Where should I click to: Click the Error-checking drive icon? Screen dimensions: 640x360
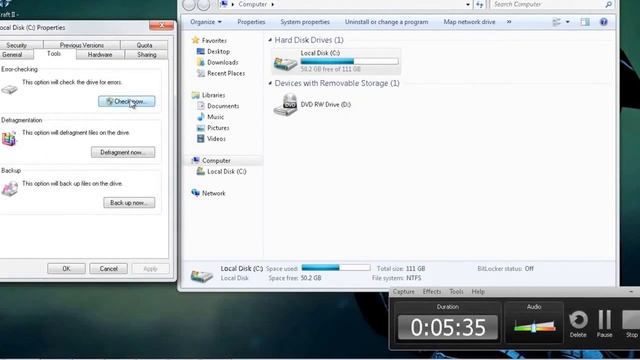[x=9, y=89]
